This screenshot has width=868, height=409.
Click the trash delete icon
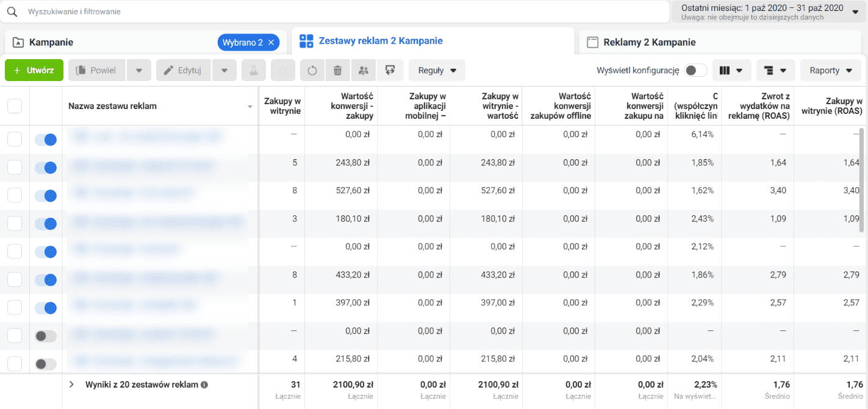(337, 71)
